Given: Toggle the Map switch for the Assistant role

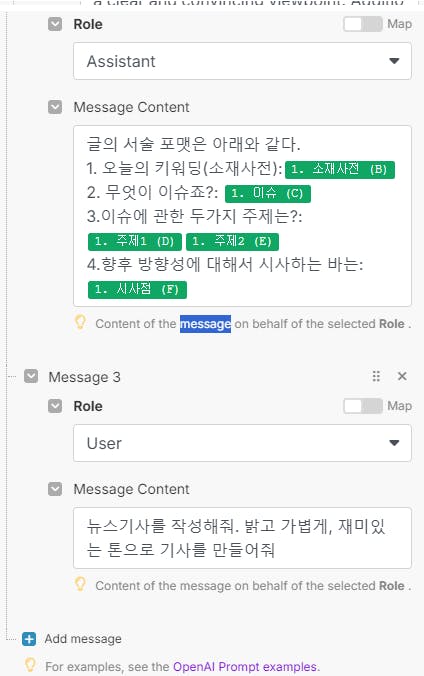Looking at the screenshot, I should 363,24.
